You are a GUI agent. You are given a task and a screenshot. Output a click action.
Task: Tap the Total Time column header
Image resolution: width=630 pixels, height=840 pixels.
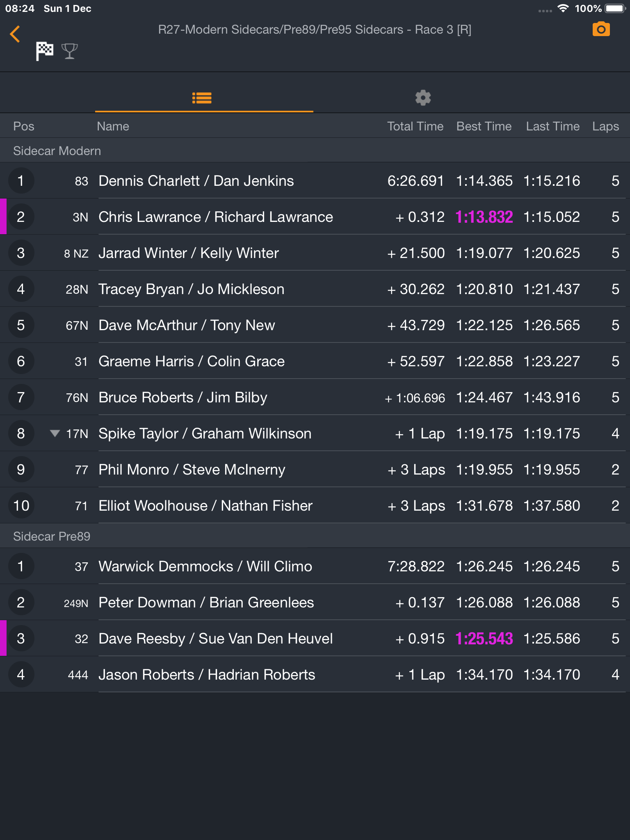pyautogui.click(x=415, y=126)
